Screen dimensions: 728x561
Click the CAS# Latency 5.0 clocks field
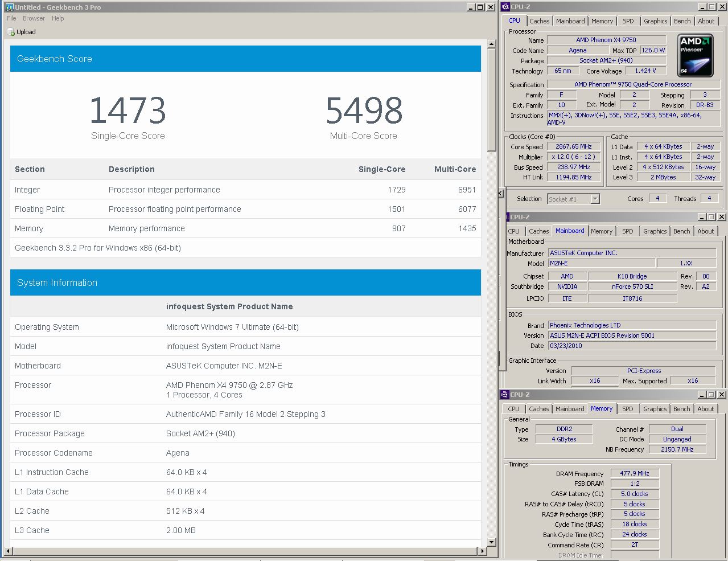coord(635,494)
